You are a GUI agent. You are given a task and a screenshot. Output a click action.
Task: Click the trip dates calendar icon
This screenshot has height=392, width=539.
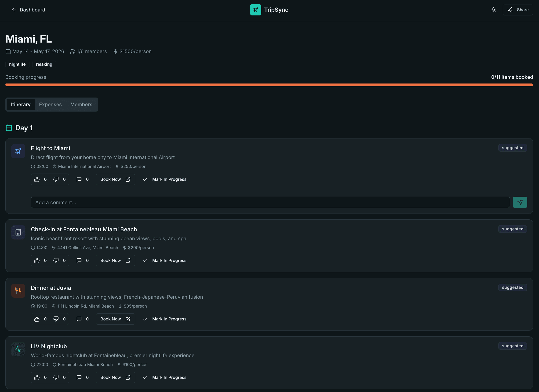[8, 51]
